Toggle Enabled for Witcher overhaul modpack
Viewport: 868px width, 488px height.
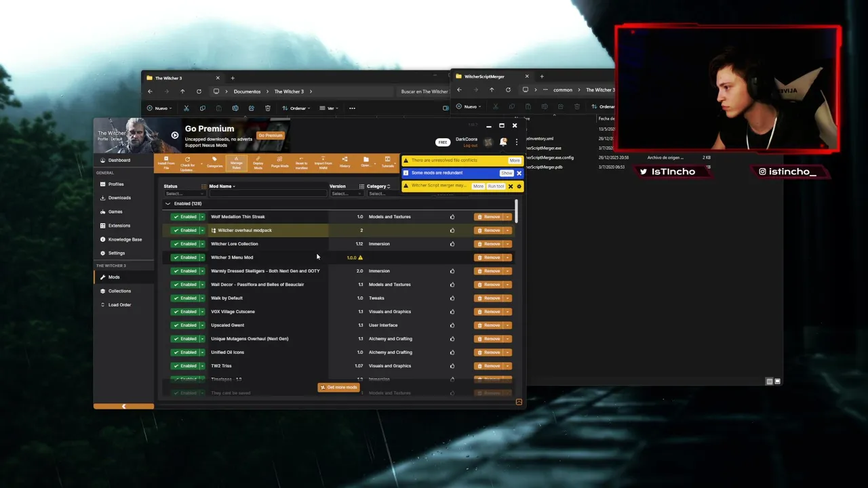click(x=184, y=230)
